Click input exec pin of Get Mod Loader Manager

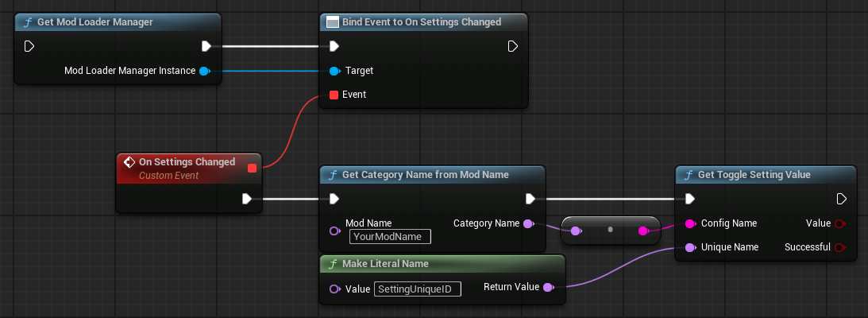29,46
